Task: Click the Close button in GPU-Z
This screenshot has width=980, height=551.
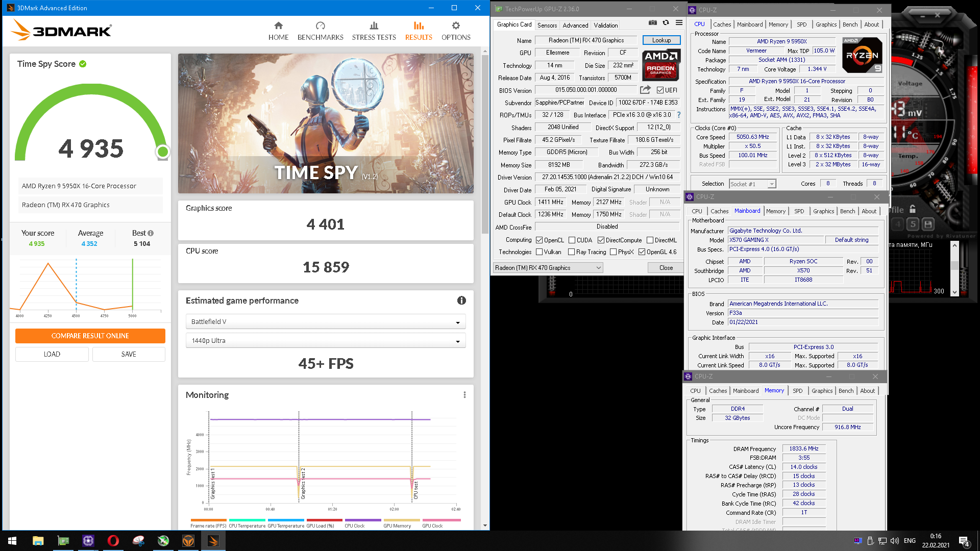Action: [666, 268]
